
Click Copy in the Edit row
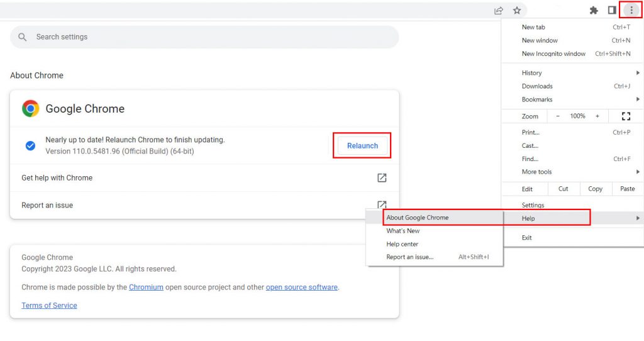596,189
